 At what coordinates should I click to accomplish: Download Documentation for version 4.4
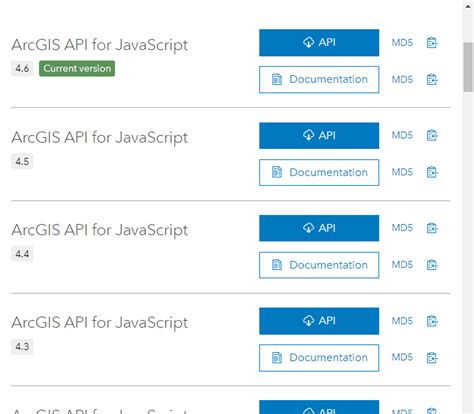(319, 265)
